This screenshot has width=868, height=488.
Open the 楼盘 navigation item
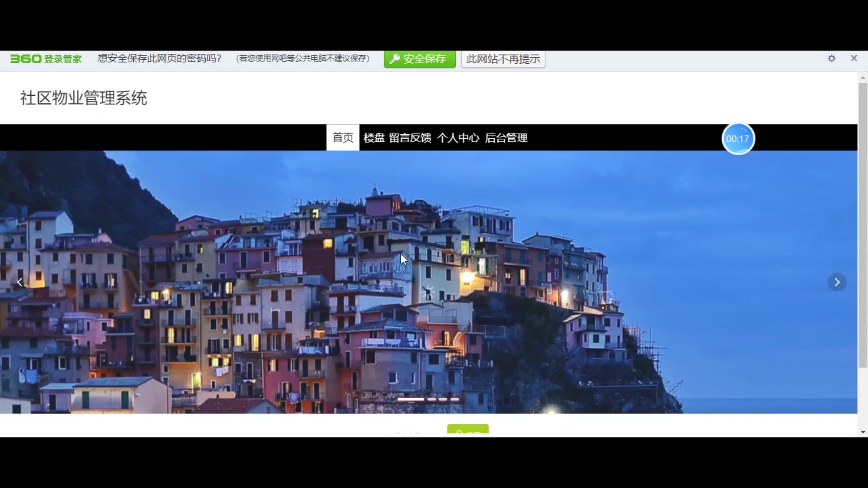[x=374, y=138]
